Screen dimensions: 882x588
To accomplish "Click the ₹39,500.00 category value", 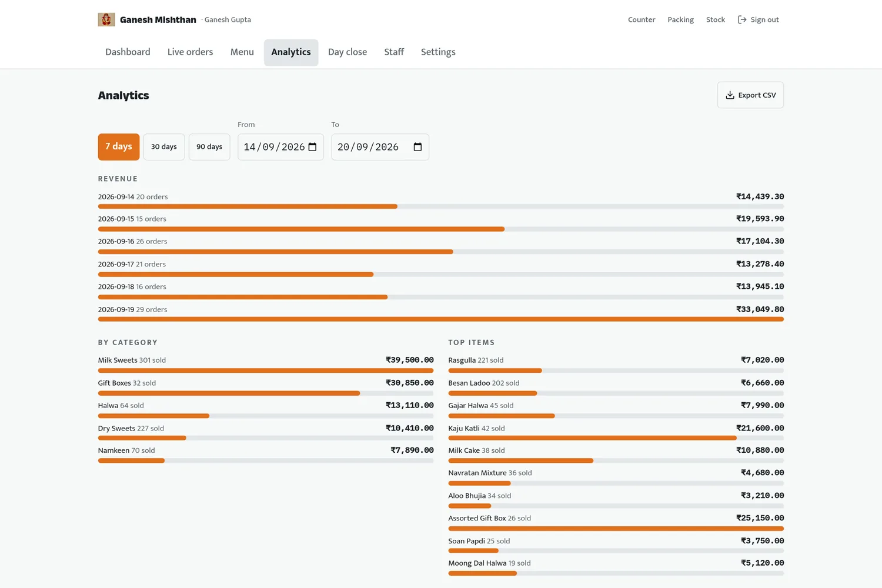I will [410, 360].
